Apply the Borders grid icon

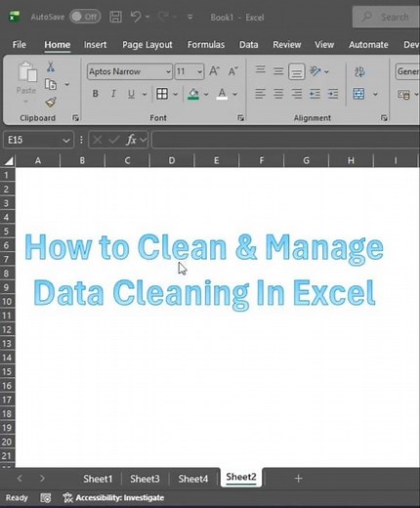162,94
